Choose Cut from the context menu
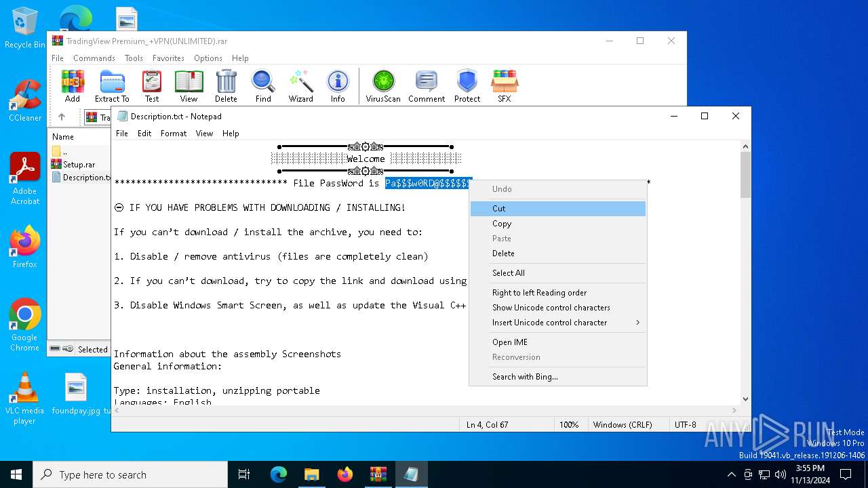The height and width of the screenshot is (488, 868). pyautogui.click(x=558, y=209)
